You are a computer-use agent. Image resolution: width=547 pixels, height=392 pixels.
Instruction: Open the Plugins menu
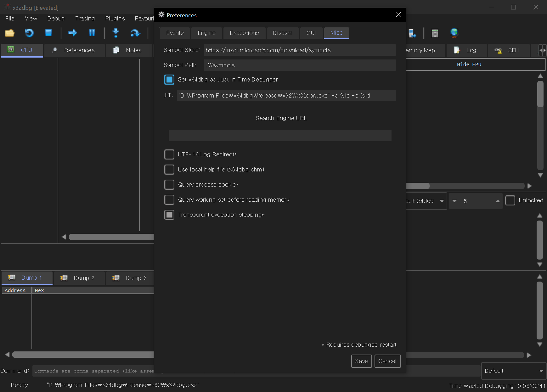(115, 19)
